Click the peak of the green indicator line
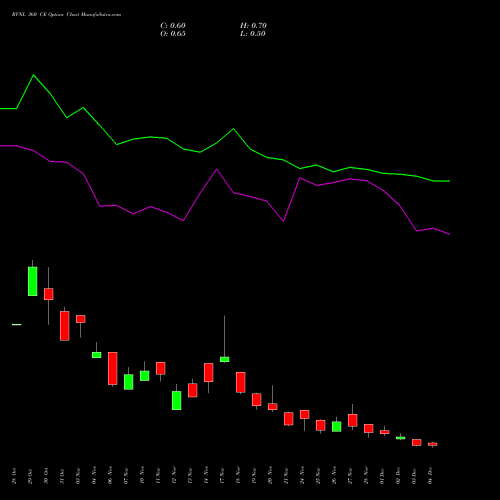The width and height of the screenshot is (500, 500). point(33,75)
